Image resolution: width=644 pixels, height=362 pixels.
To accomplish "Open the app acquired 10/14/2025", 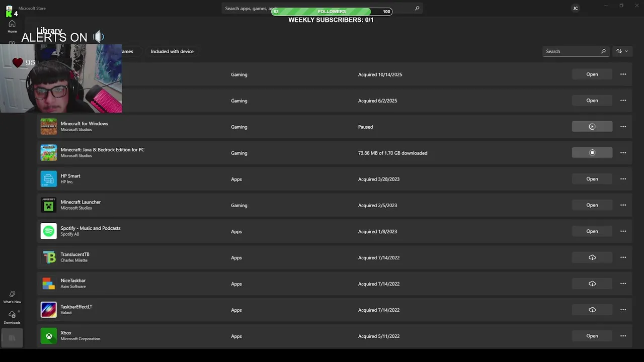I will pos(592,74).
